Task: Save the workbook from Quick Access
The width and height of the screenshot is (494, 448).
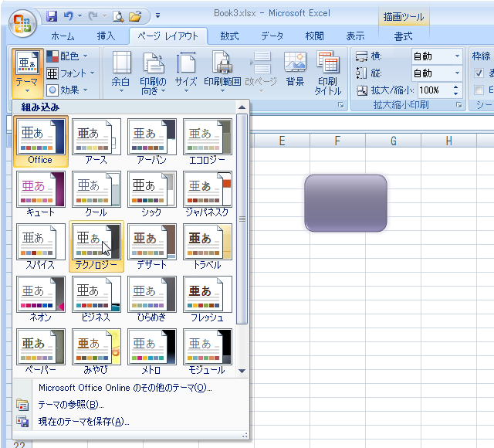Action: [52, 16]
